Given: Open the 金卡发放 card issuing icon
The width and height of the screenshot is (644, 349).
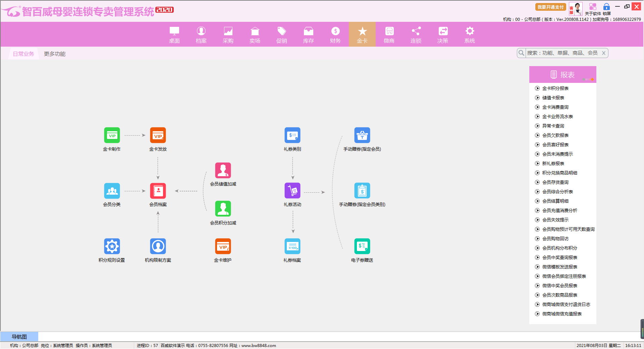Looking at the screenshot, I should (158, 136).
